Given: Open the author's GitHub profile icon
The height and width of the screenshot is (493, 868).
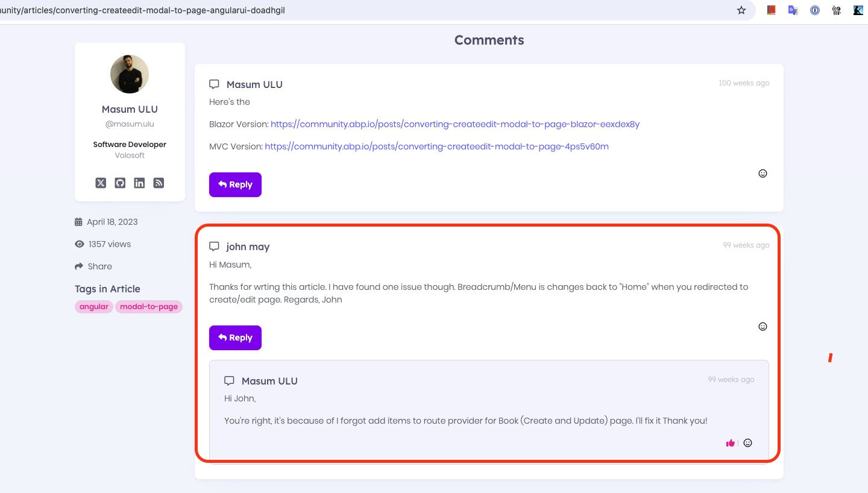Looking at the screenshot, I should [x=120, y=183].
